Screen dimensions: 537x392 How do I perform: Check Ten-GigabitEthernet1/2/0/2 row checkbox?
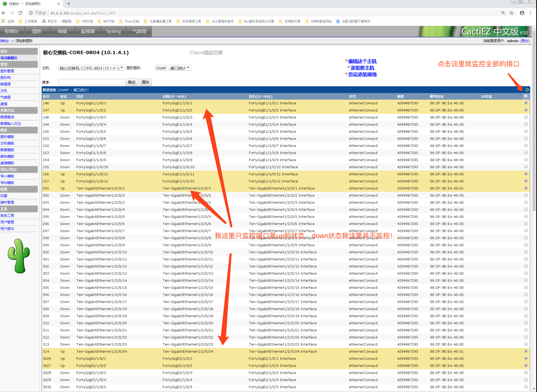pyautogui.click(x=526, y=195)
